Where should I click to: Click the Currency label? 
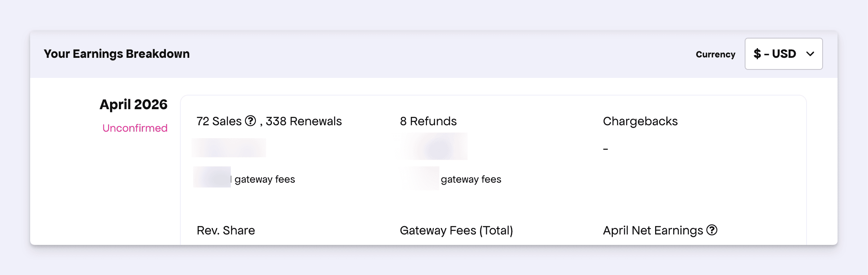click(715, 54)
